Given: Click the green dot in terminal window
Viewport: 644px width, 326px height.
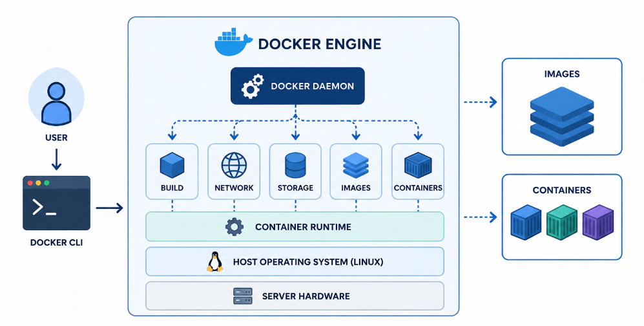Looking at the screenshot, I should click(47, 183).
